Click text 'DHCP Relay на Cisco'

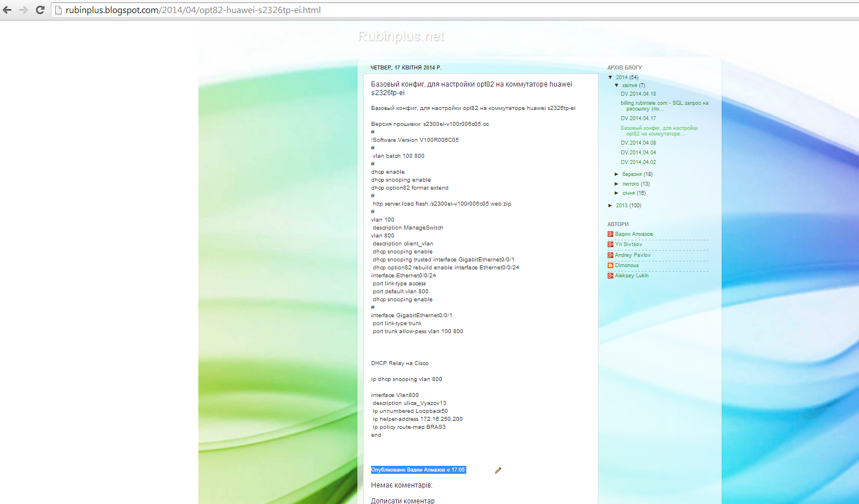tap(400, 363)
